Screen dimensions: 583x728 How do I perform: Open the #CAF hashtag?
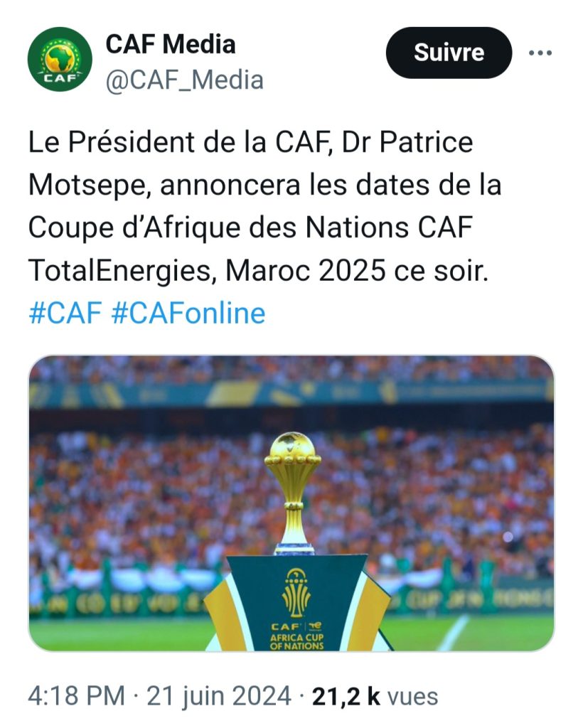(65, 313)
